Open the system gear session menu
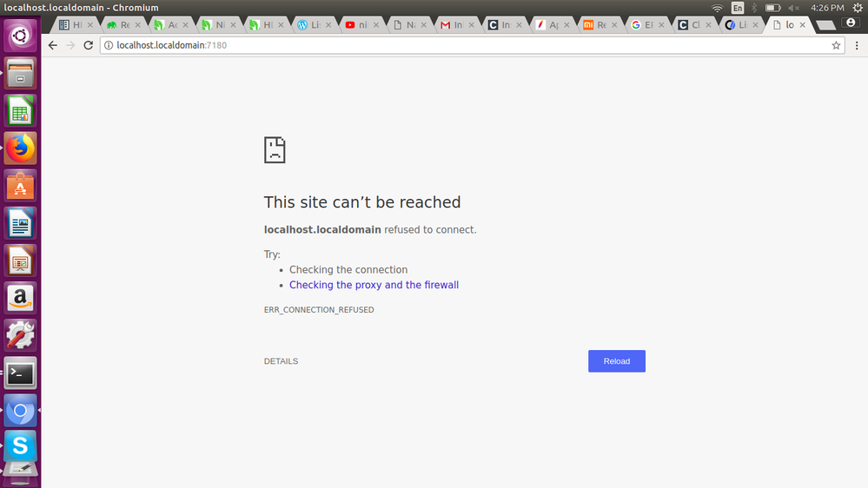The height and width of the screenshot is (488, 868). (858, 8)
